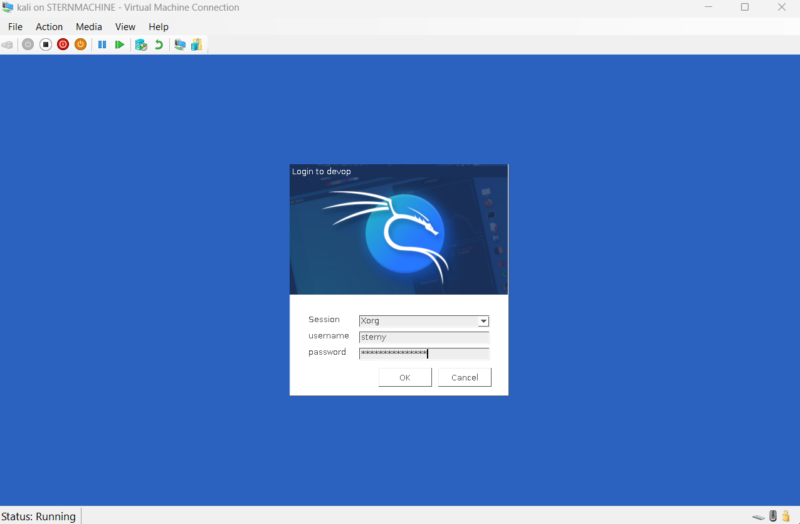Select the Xorg session combo box
The height and width of the screenshot is (524, 800).
(x=424, y=321)
